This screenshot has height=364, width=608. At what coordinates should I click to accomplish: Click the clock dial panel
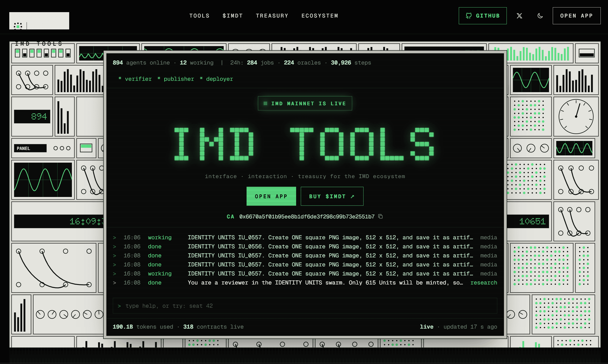[576, 116]
